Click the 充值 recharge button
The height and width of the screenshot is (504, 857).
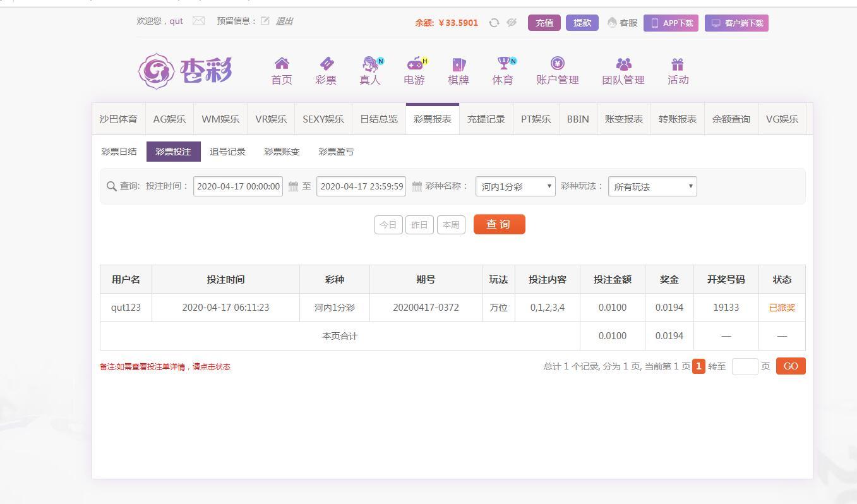point(544,23)
